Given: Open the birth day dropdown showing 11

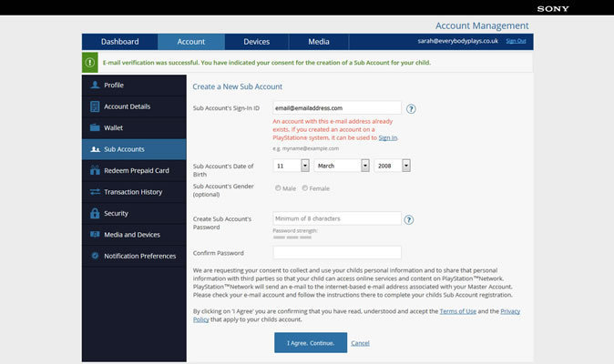Looking at the screenshot, I should coord(292,166).
